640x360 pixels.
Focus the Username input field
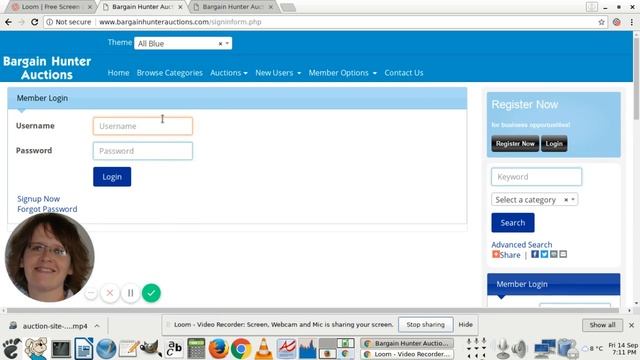pos(143,126)
